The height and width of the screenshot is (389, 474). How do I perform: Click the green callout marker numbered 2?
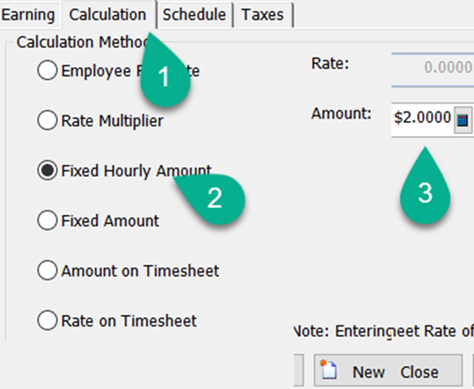point(211,199)
